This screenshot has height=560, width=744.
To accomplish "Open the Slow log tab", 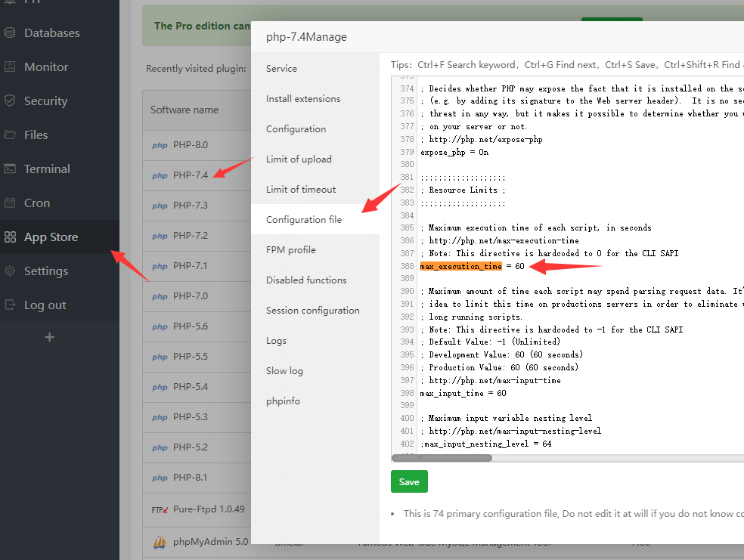I will click(x=315, y=371).
